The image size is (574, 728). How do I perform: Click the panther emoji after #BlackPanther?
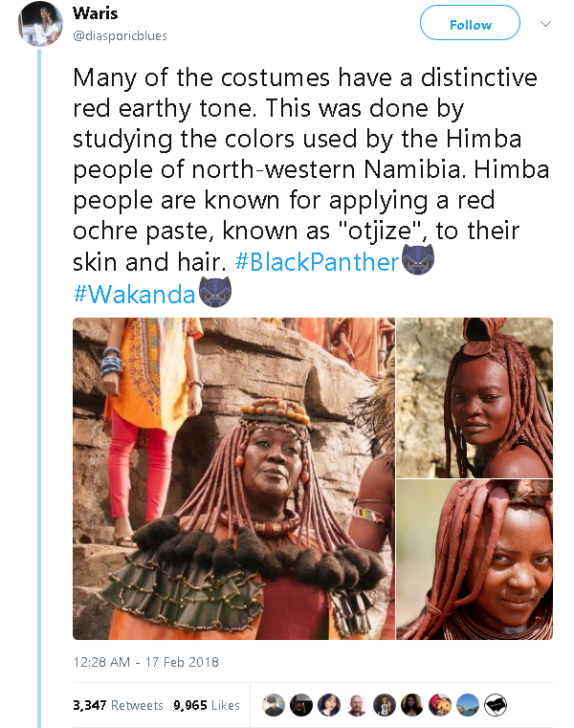tap(417, 262)
